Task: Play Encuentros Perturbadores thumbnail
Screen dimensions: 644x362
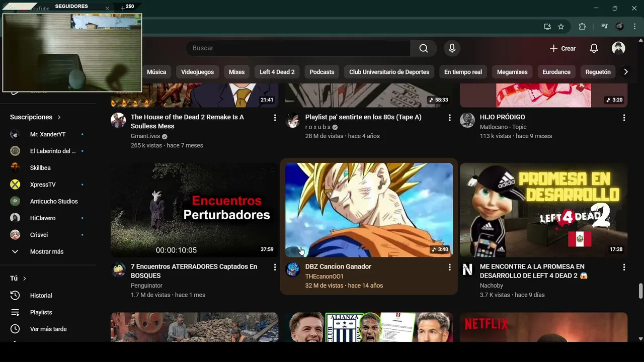Action: point(194,210)
